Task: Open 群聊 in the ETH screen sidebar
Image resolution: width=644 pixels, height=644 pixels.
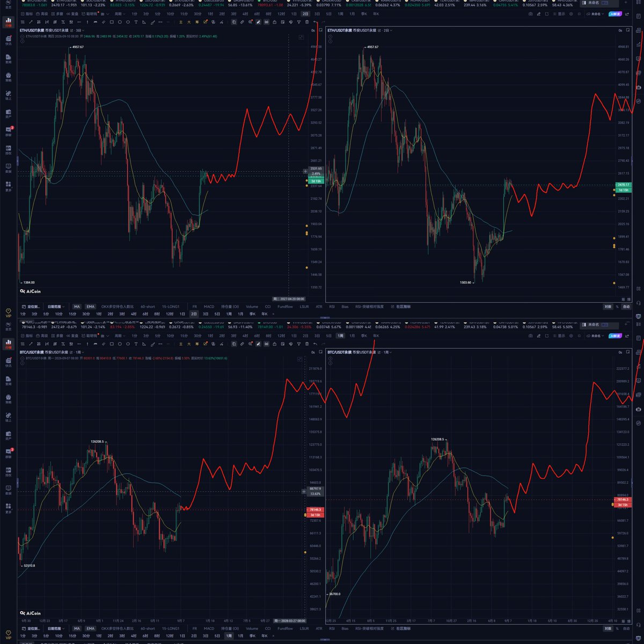Action: click(x=9, y=131)
